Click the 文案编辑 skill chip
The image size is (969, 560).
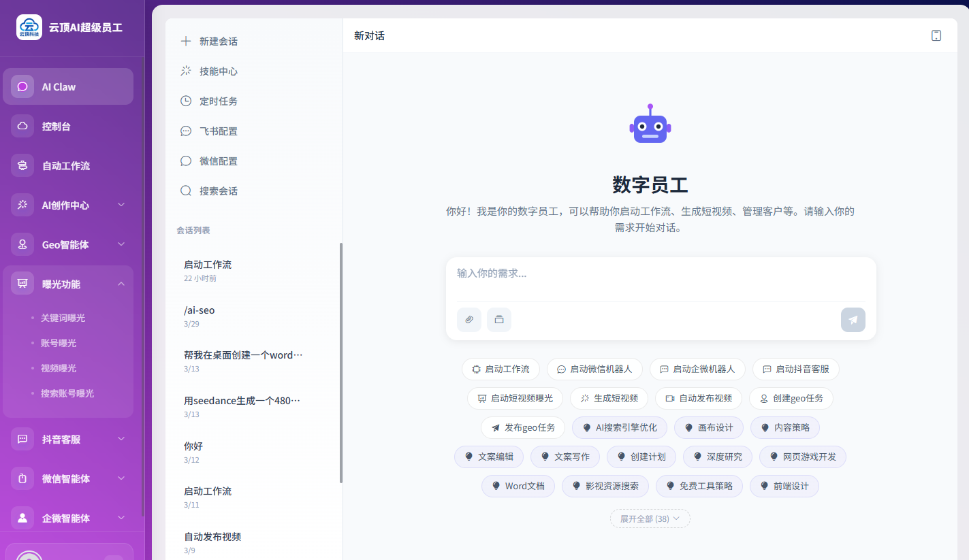(x=489, y=457)
